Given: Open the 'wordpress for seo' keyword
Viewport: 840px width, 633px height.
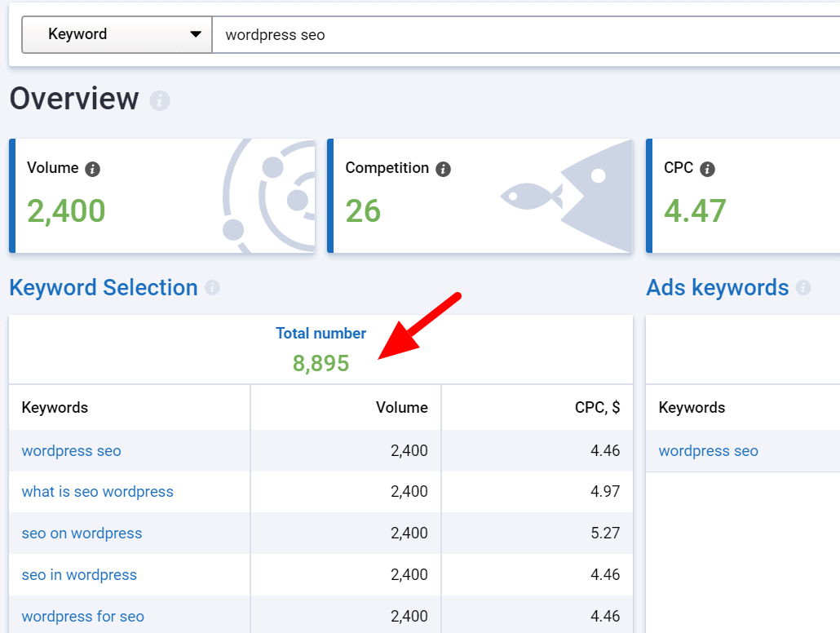Looking at the screenshot, I should [83, 617].
